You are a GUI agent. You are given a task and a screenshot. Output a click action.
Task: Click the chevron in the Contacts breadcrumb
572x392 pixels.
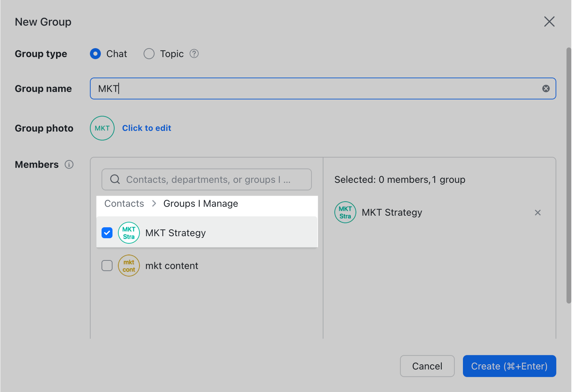[154, 204]
